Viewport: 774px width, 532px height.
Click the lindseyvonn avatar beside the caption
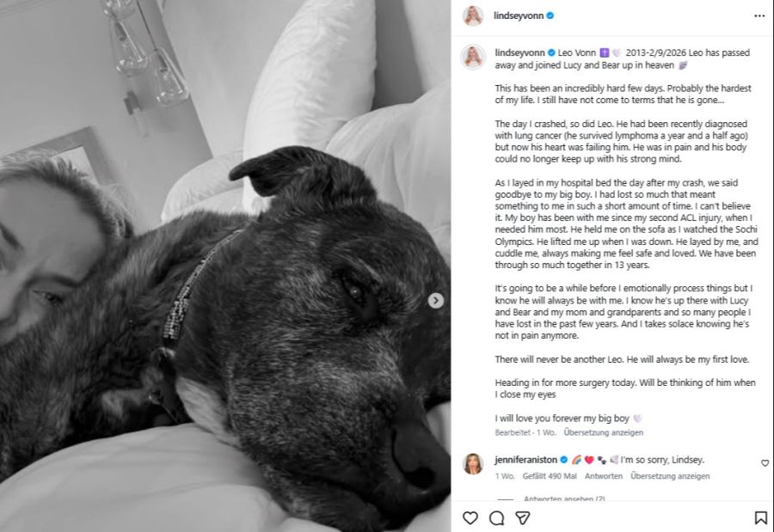(x=473, y=57)
